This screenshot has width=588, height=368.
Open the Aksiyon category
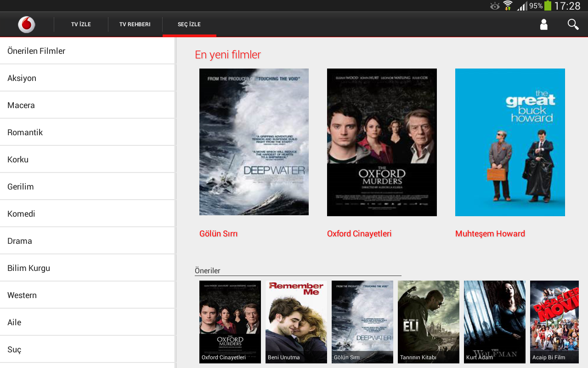tap(88, 78)
